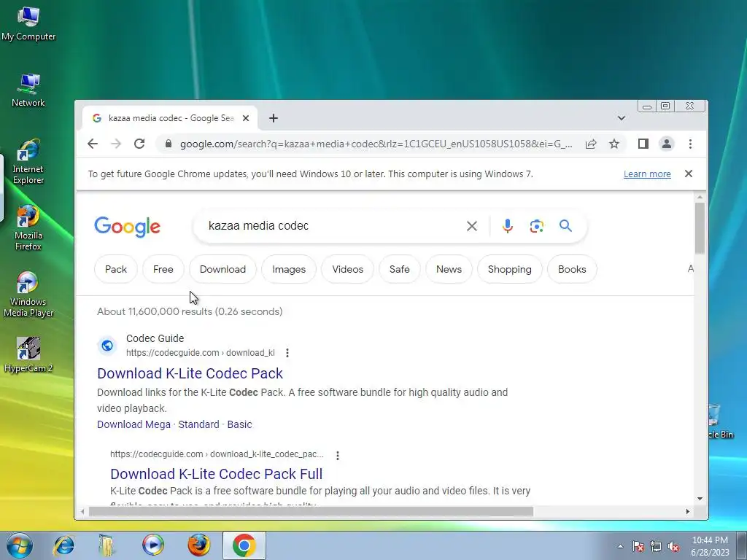Image resolution: width=747 pixels, height=560 pixels.
Task: Dismiss the Windows 7 update notification bar
Action: (x=689, y=174)
